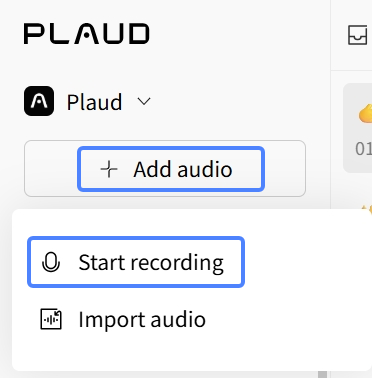Viewport: 372px width, 378px height.
Task: Click the Import audio text label
Action: pyautogui.click(x=142, y=320)
